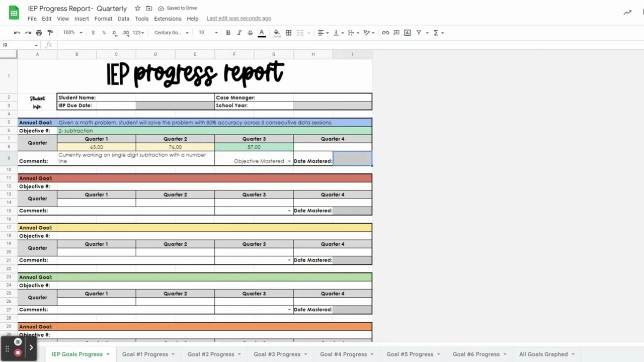Click the document title IEP Progress Report

pyautogui.click(x=77, y=9)
